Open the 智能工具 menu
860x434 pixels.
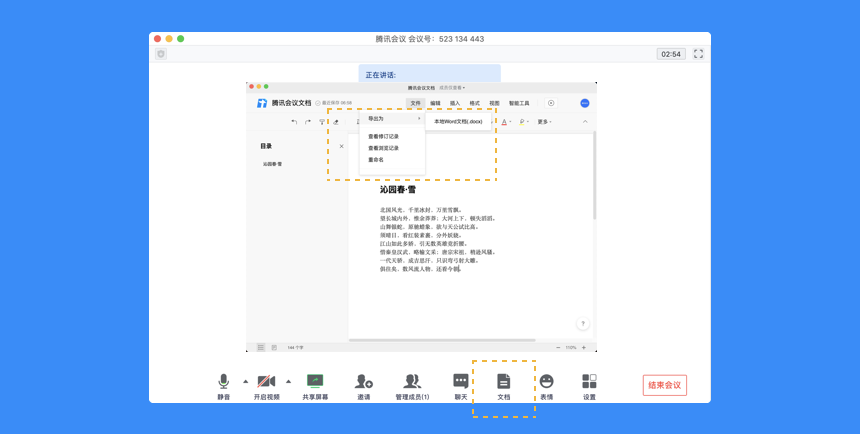[x=519, y=103]
